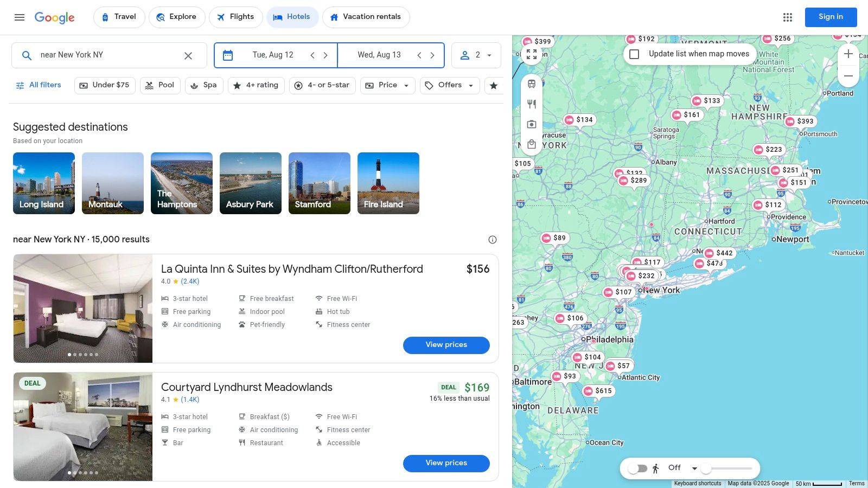Toggle the 4- or 5-star filter chip
This screenshot has height=488, width=868.
coord(322,85)
